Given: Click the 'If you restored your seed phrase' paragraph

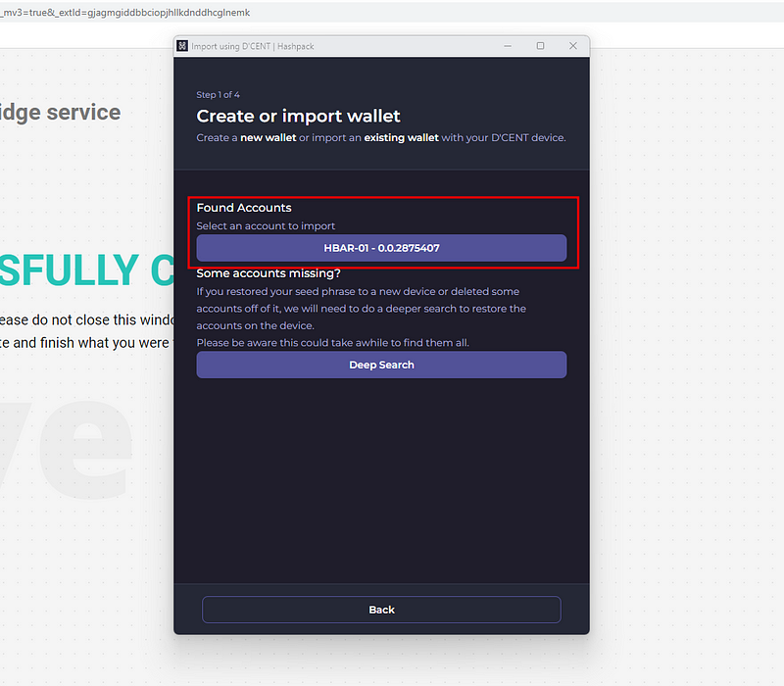Looking at the screenshot, I should point(361,309).
